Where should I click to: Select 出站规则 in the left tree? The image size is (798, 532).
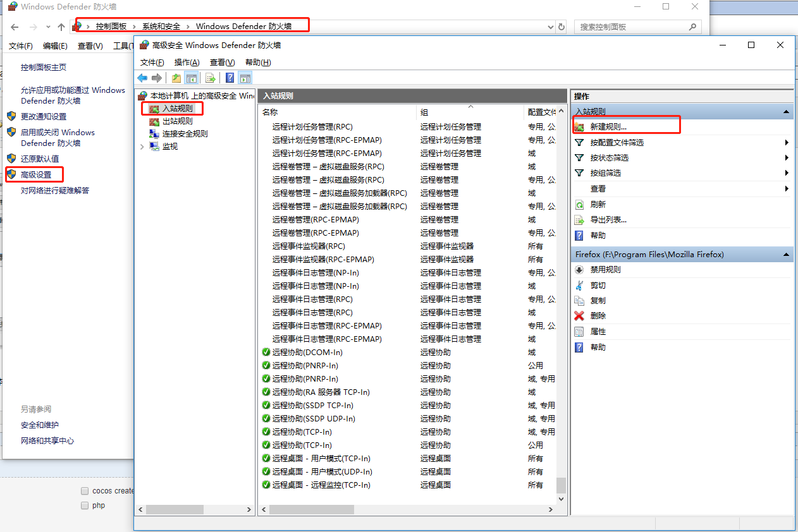point(177,121)
